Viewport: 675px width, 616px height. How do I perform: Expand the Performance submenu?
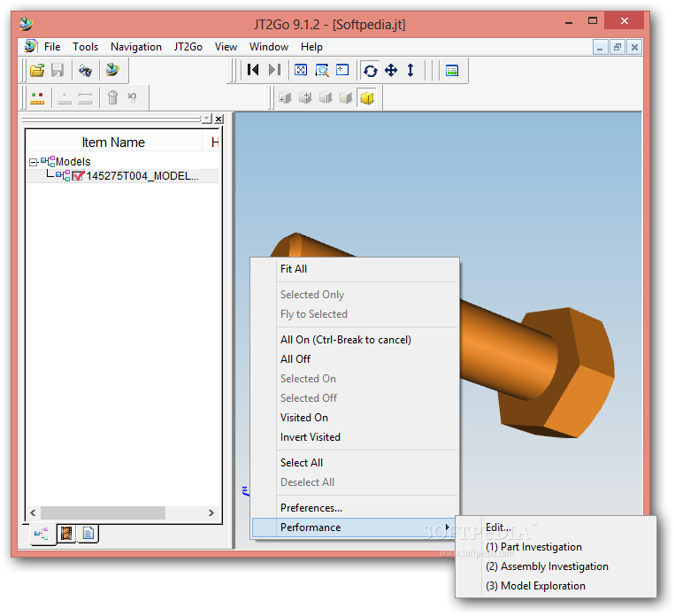click(355, 527)
